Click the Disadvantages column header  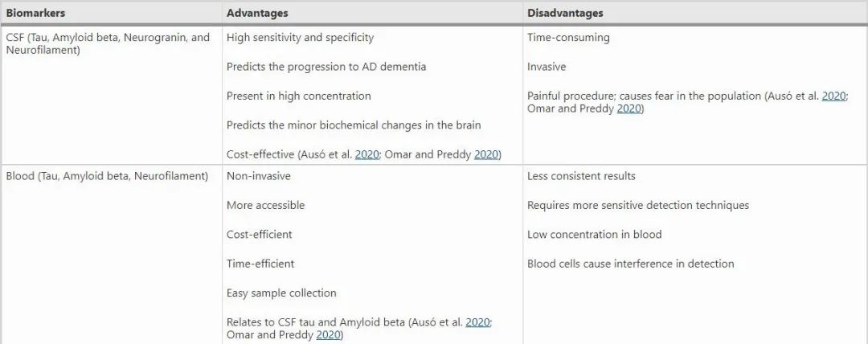point(565,13)
